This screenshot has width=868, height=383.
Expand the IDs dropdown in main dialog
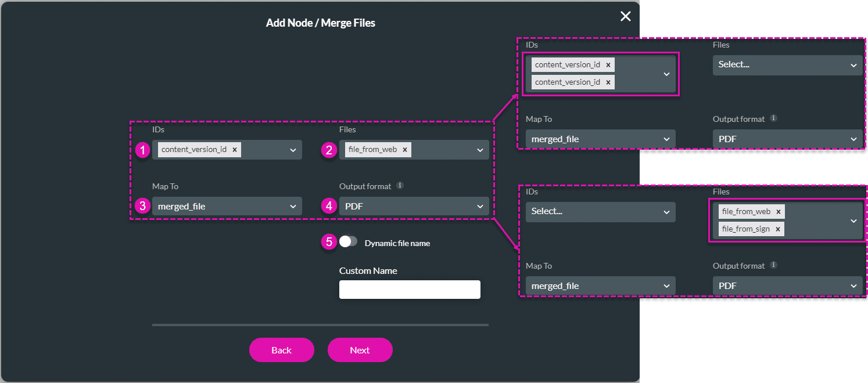pos(293,149)
